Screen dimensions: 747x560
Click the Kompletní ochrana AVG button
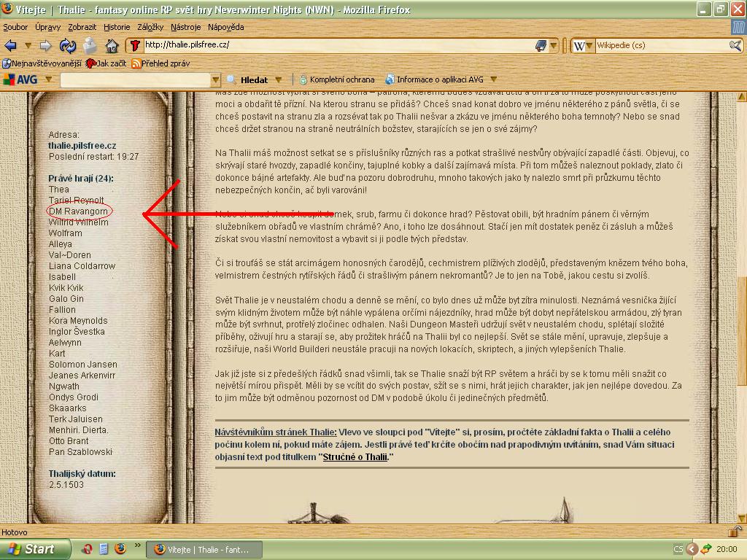point(336,79)
